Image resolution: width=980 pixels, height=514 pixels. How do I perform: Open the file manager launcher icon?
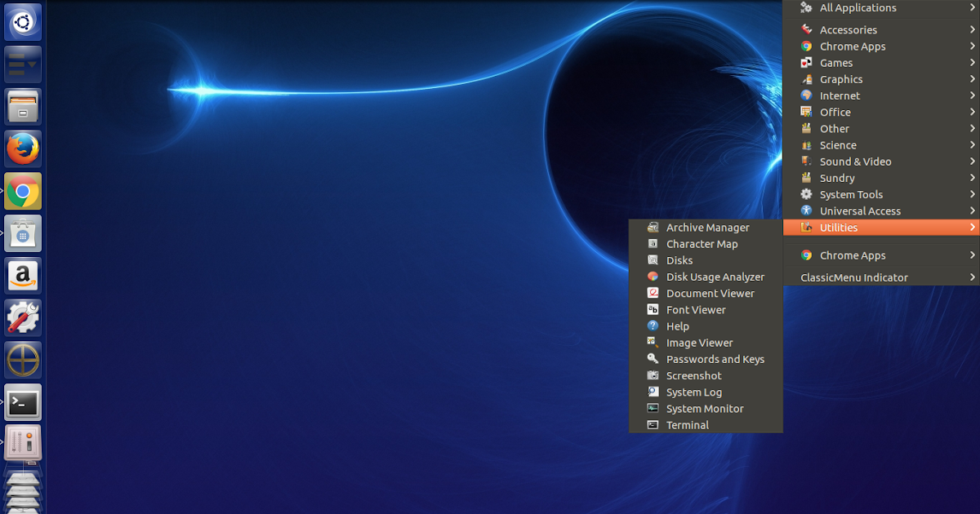(x=22, y=107)
